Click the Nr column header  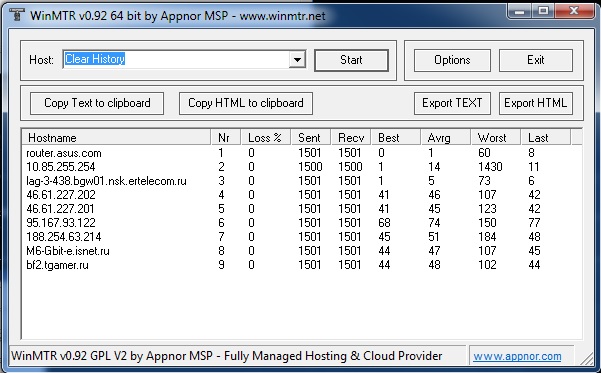tap(226, 138)
